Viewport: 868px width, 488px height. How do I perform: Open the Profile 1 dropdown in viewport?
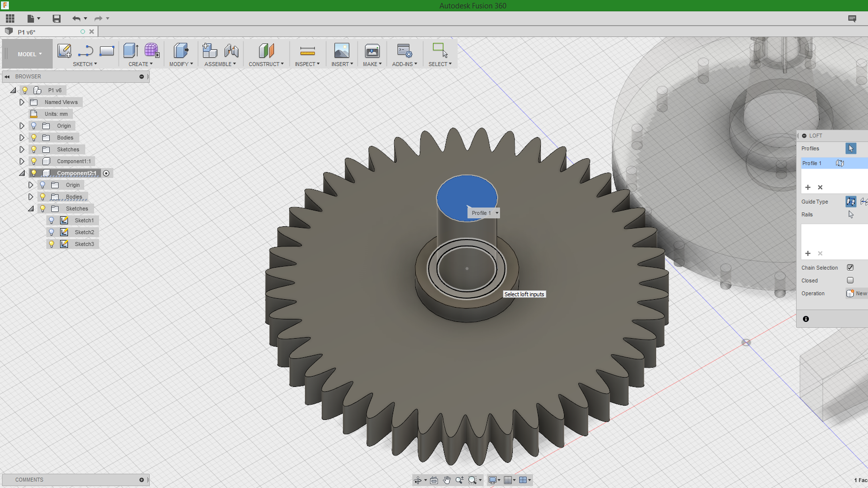(497, 213)
